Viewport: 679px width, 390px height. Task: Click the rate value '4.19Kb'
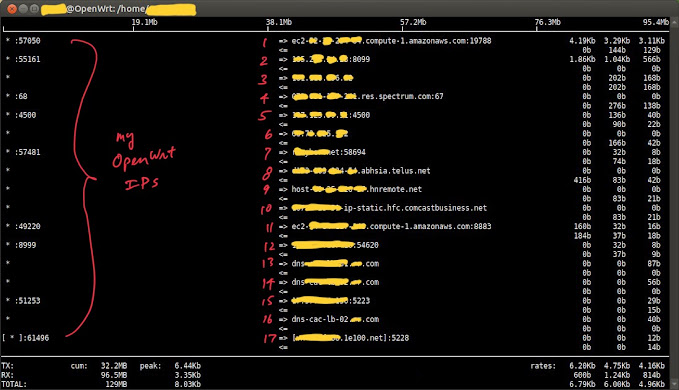[x=582, y=41]
